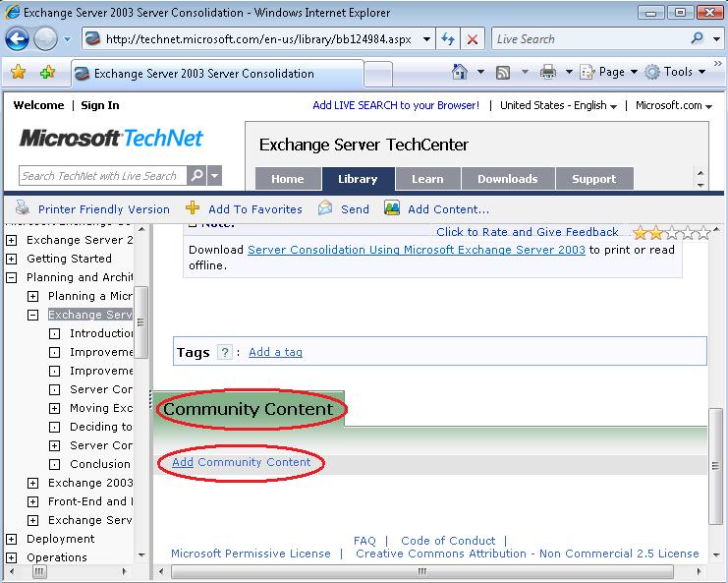
Task: Click the Add to Favorites star-plus icon
Action: pyautogui.click(x=47, y=72)
